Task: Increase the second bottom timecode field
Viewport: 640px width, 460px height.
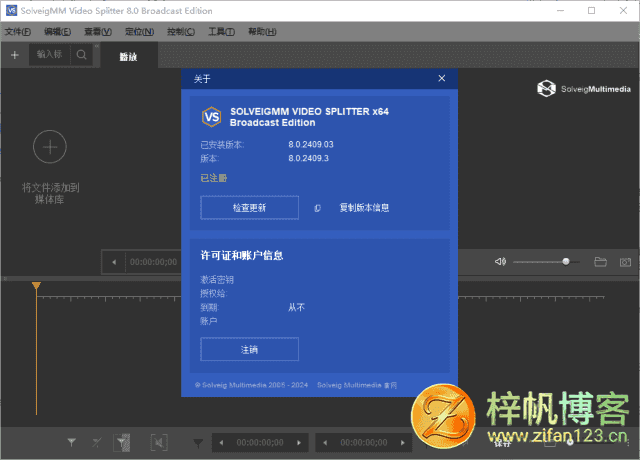Action: (x=403, y=443)
